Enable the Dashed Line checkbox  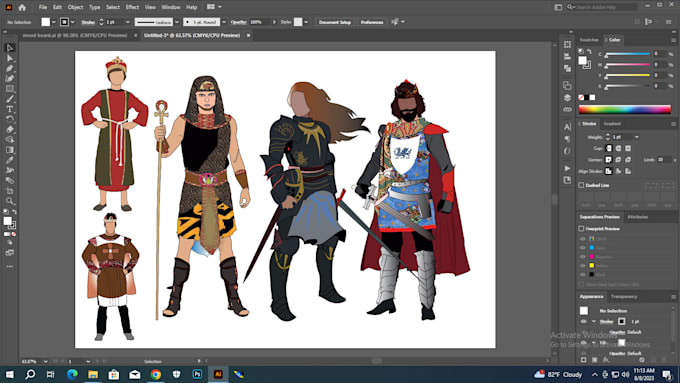(581, 185)
